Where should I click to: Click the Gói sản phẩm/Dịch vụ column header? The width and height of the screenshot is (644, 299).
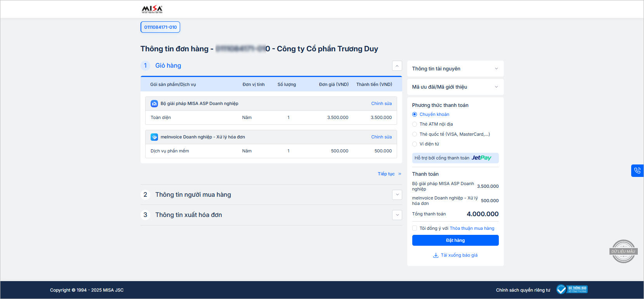pyautogui.click(x=173, y=84)
